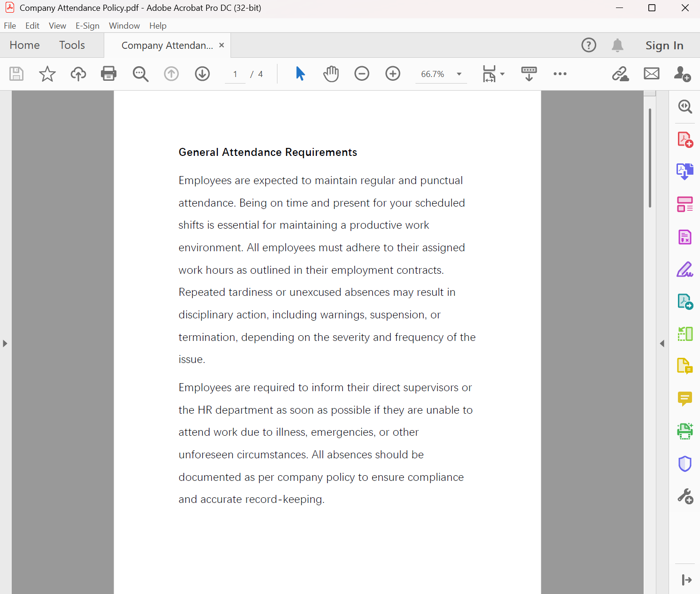The width and height of the screenshot is (700, 594).
Task: Expand the left navigation pane
Action: [5, 343]
